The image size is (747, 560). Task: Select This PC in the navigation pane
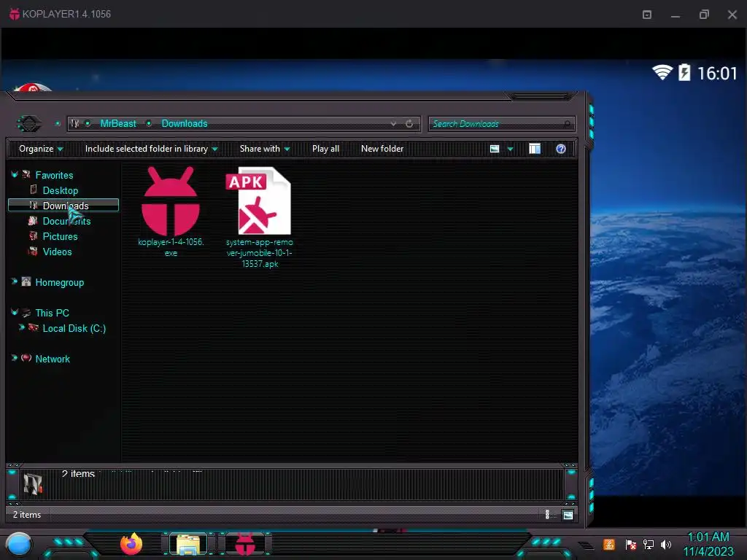coord(52,313)
